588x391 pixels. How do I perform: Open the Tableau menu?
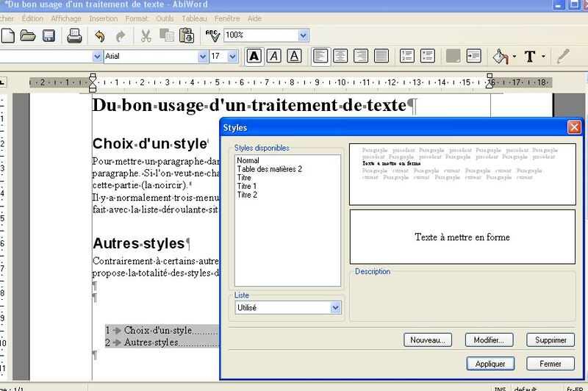194,18
